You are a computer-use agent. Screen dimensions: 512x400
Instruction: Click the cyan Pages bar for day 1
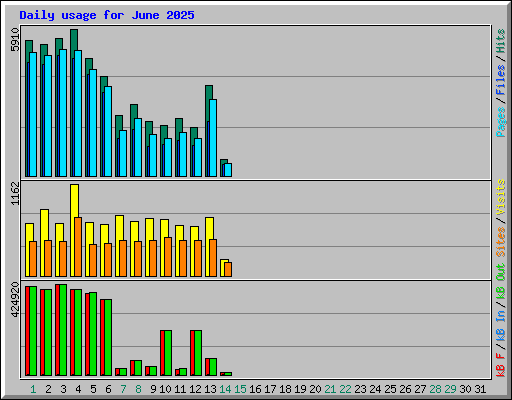coord(33,114)
